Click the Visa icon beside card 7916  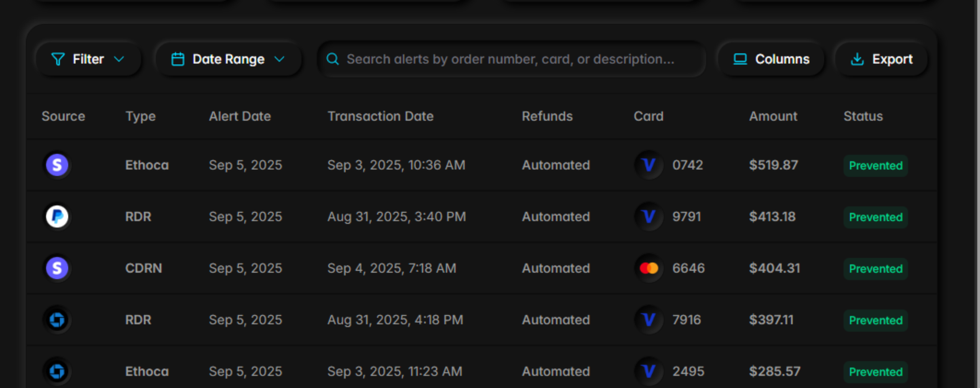649,320
